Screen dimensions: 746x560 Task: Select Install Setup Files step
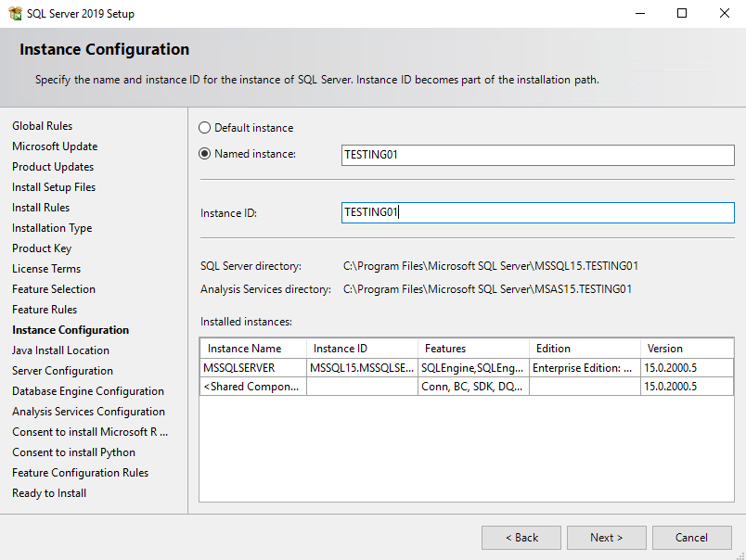click(54, 187)
